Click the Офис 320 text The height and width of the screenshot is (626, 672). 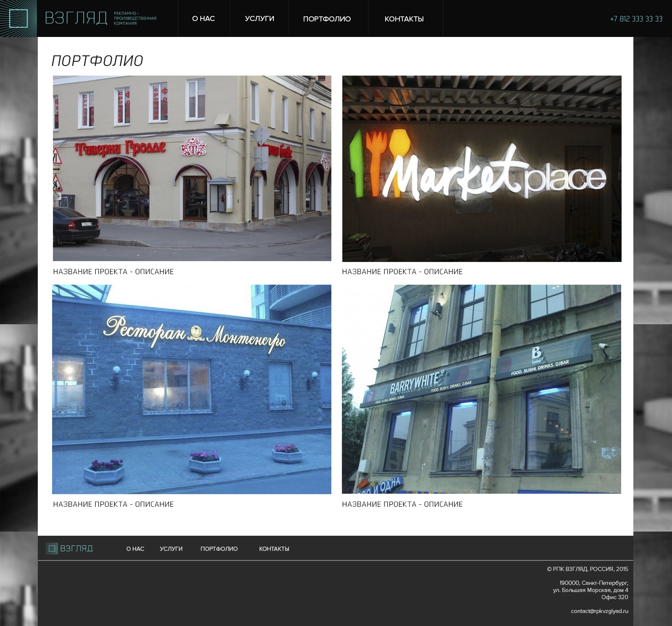(x=615, y=597)
